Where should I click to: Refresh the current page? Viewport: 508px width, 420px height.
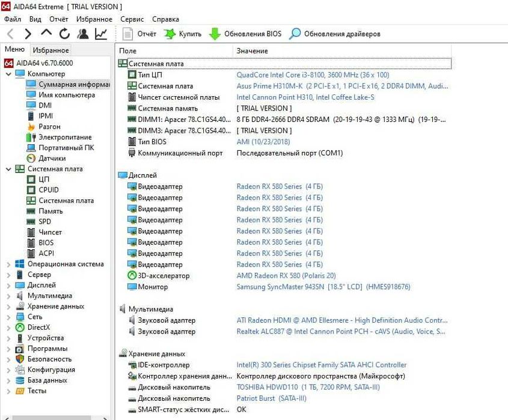64,34
